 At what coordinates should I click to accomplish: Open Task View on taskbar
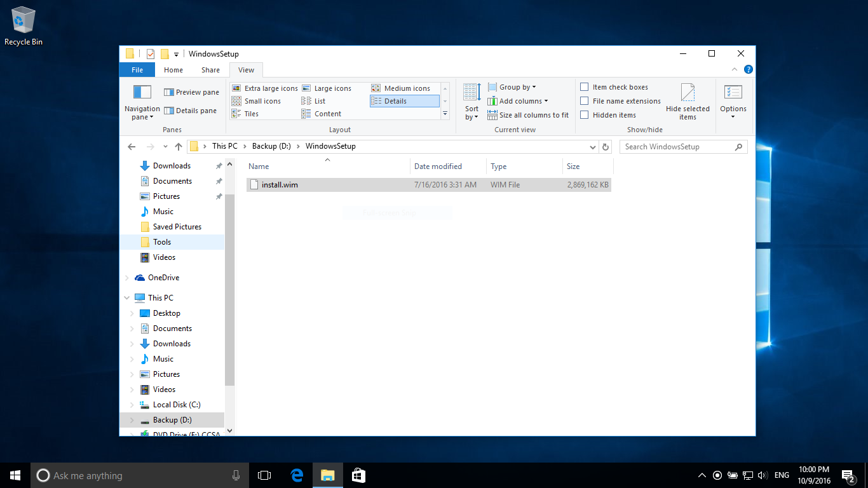pyautogui.click(x=264, y=475)
